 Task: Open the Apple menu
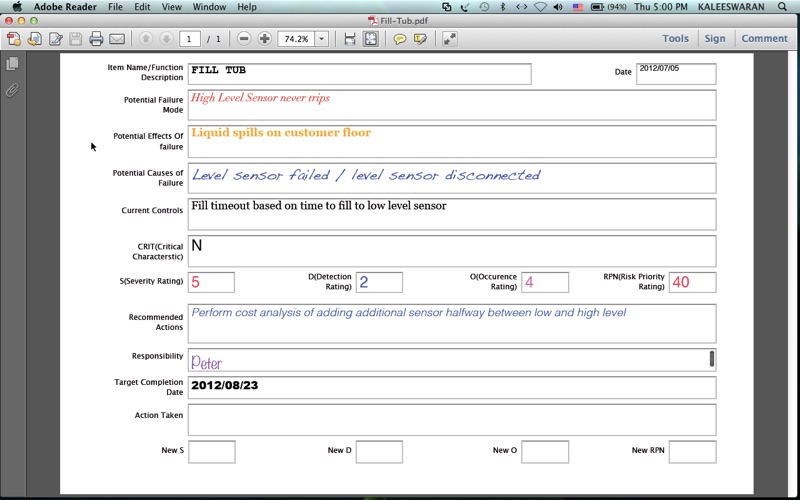(17, 7)
